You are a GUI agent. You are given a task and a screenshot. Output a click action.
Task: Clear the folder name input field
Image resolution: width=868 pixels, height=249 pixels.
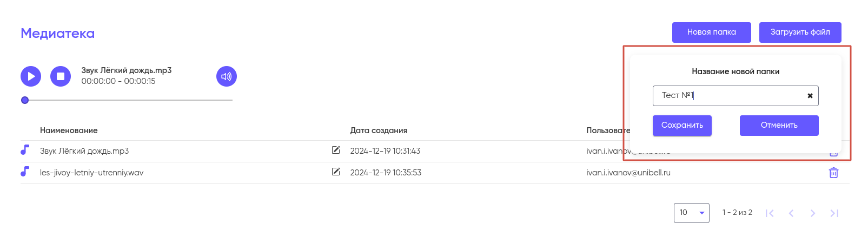(810, 96)
